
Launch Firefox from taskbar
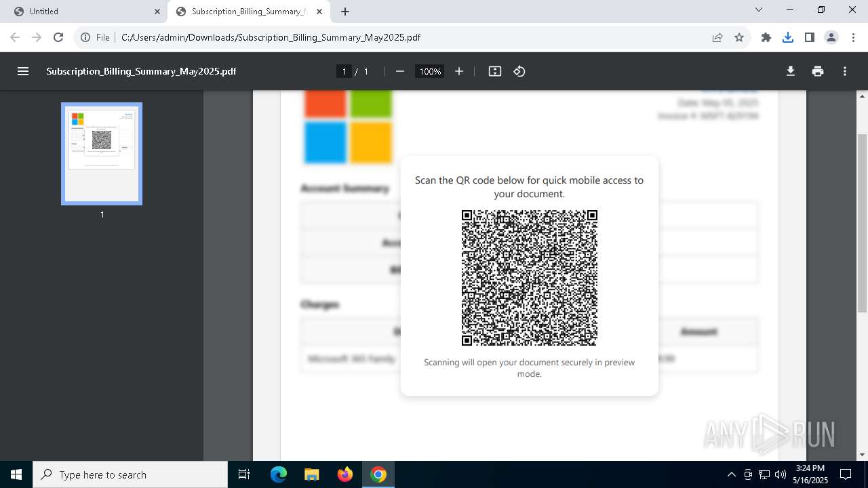[345, 474]
